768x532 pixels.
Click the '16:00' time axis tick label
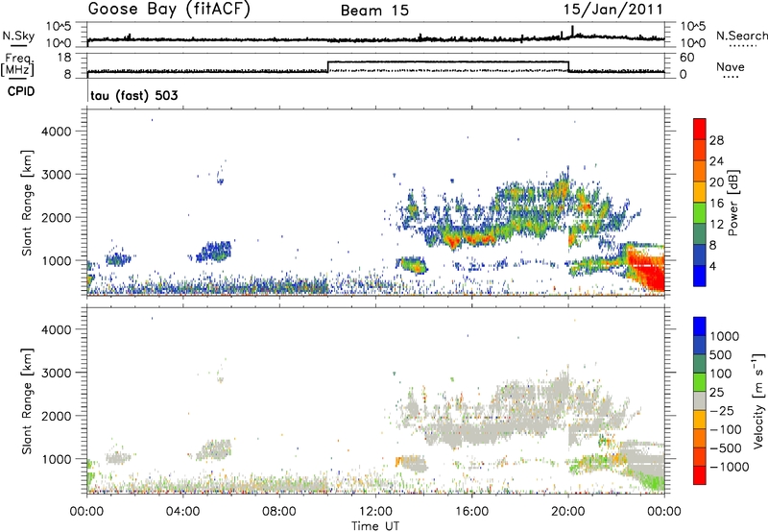tap(471, 512)
